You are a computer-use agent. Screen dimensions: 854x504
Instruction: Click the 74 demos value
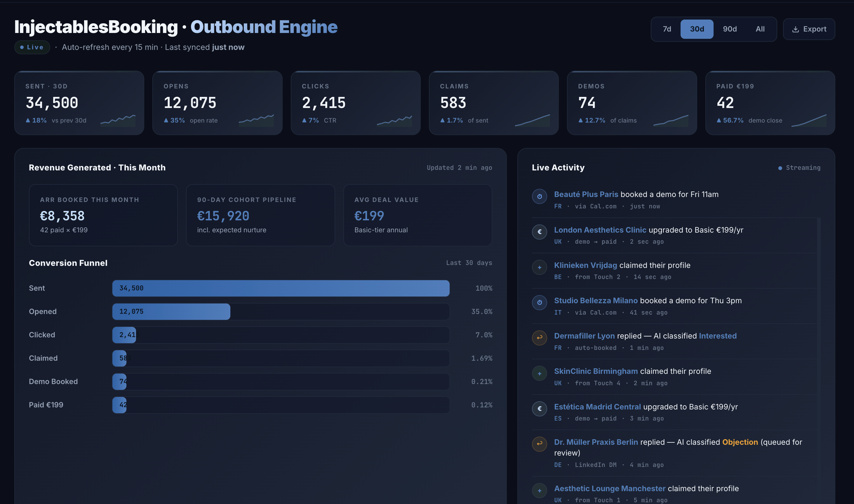click(587, 103)
